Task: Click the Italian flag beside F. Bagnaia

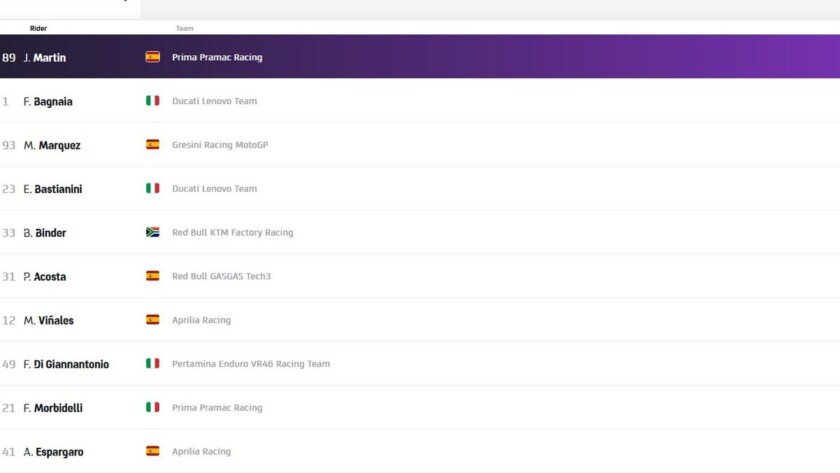Action: point(152,101)
